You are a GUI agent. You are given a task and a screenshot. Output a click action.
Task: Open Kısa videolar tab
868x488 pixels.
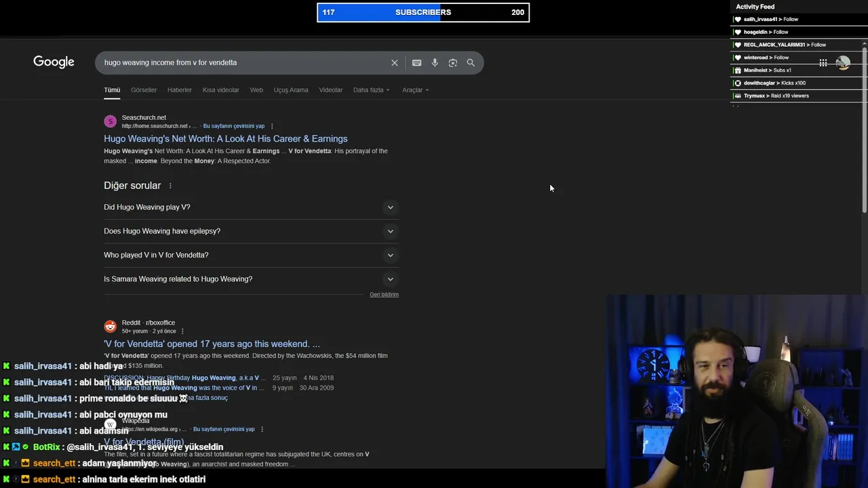pyautogui.click(x=221, y=90)
